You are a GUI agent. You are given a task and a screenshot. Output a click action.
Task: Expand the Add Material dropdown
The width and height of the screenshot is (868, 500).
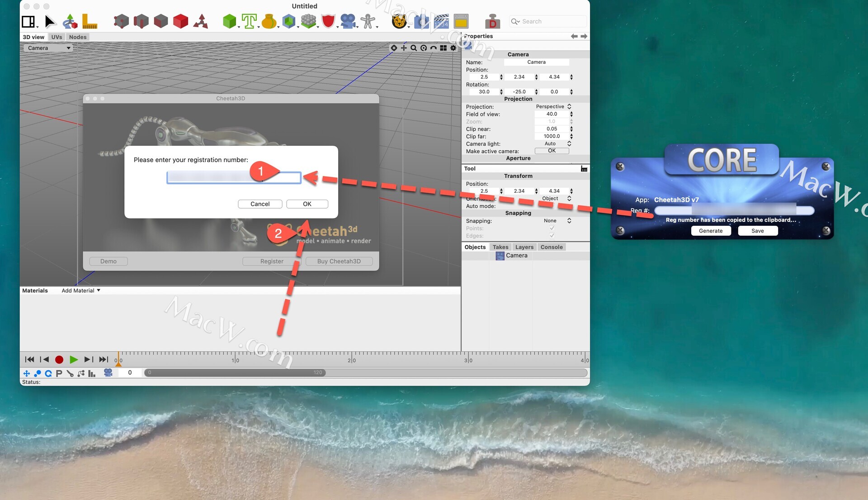pyautogui.click(x=81, y=290)
